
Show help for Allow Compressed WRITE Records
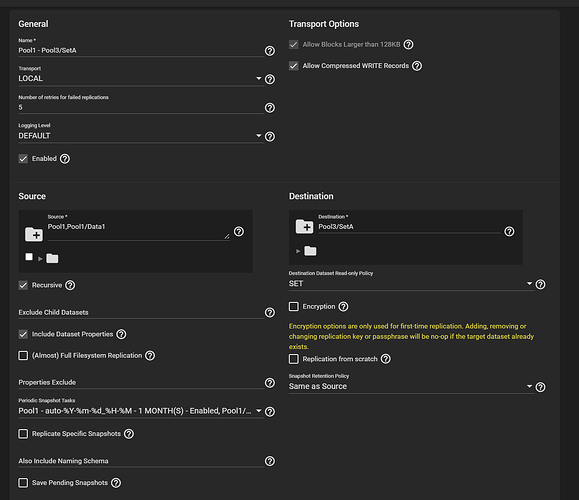pos(417,66)
